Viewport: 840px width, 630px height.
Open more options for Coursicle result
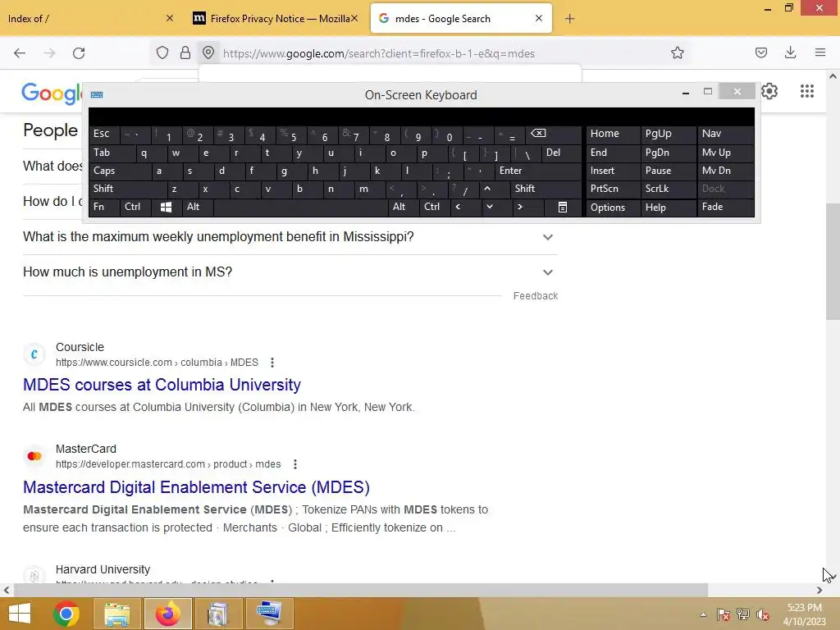click(x=272, y=363)
